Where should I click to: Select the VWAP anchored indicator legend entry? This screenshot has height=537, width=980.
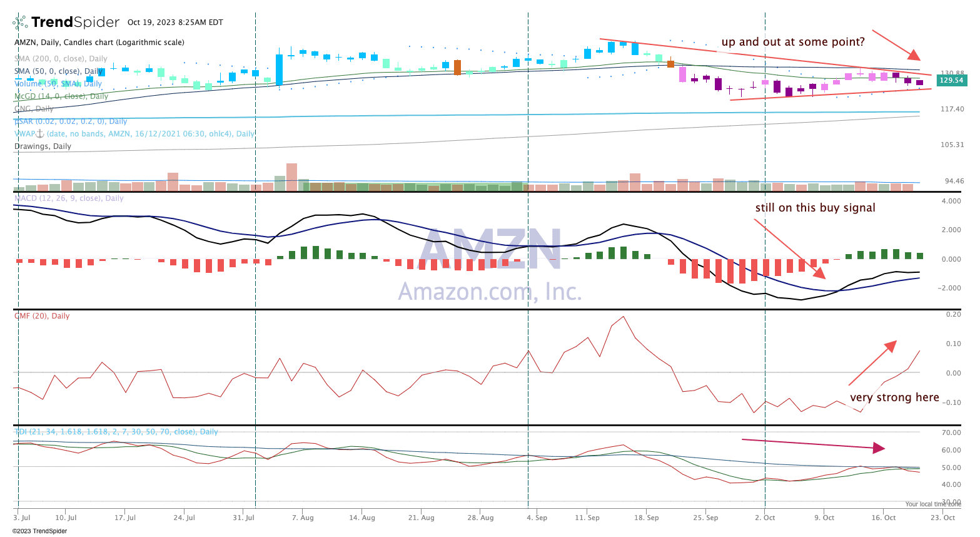tap(134, 134)
